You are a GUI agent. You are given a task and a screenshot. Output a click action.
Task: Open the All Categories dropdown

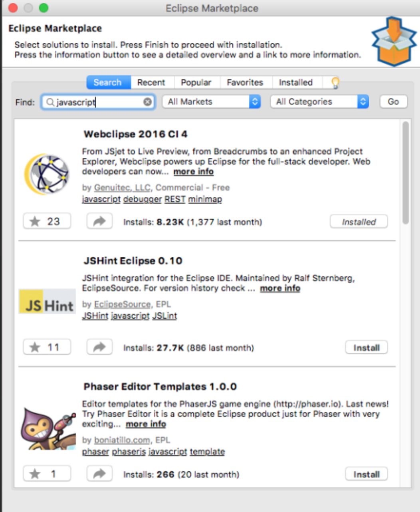click(319, 102)
